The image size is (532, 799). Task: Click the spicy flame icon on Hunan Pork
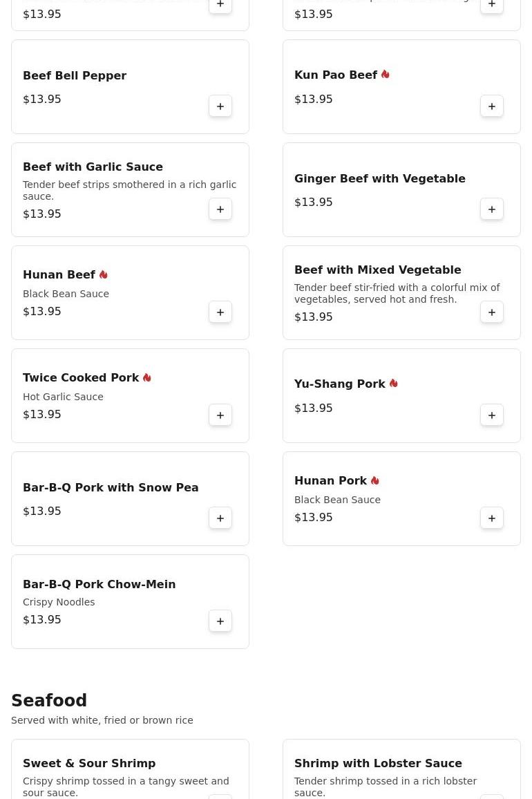click(374, 480)
